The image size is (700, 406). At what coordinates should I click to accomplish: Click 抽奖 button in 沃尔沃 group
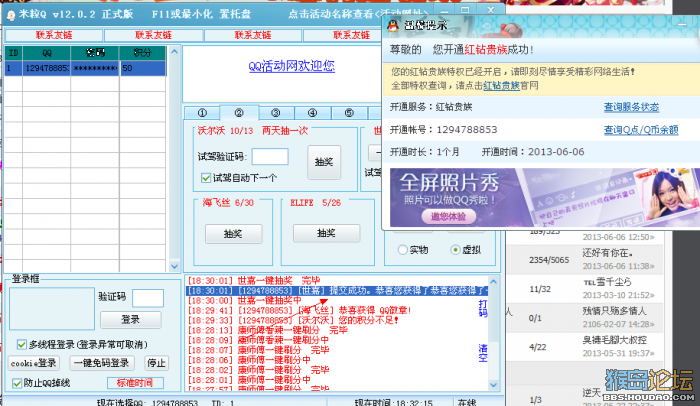click(x=324, y=162)
